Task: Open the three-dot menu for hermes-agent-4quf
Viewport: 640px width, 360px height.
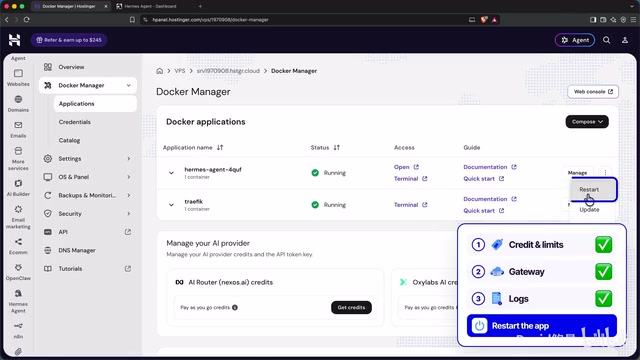Action: 605,172
